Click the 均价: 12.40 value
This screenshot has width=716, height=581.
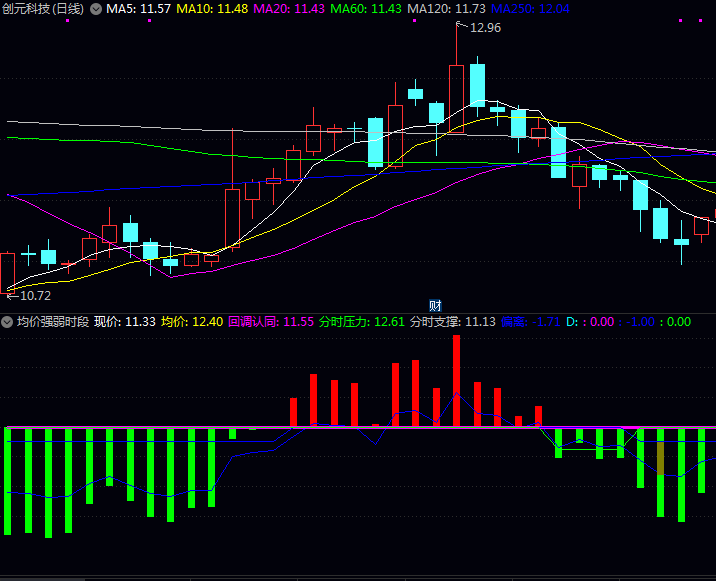tap(192, 322)
